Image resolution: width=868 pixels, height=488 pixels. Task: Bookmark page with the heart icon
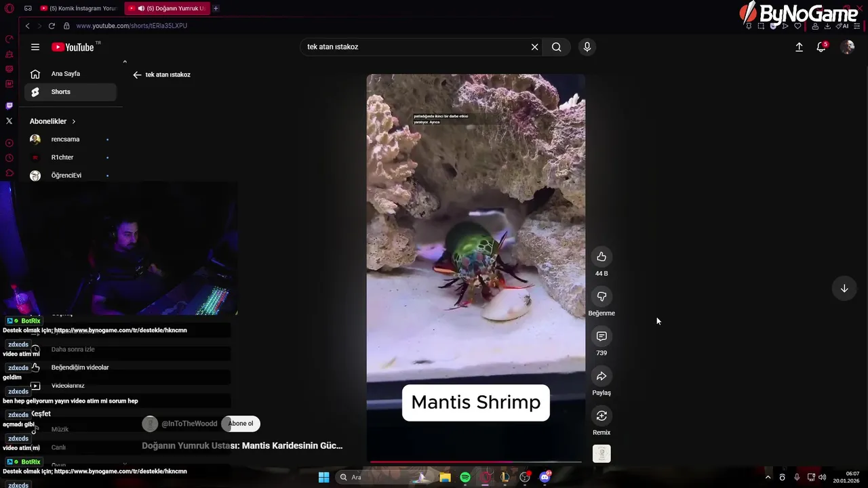click(x=797, y=26)
